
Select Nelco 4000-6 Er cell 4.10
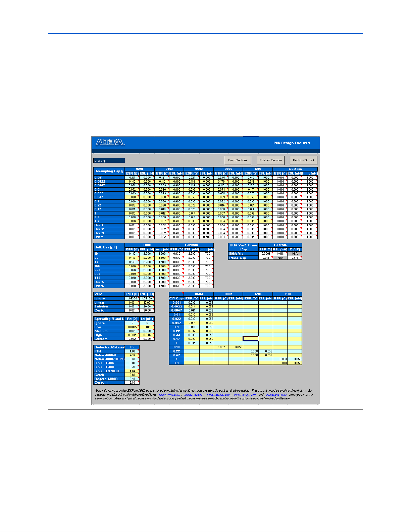(132, 355)
